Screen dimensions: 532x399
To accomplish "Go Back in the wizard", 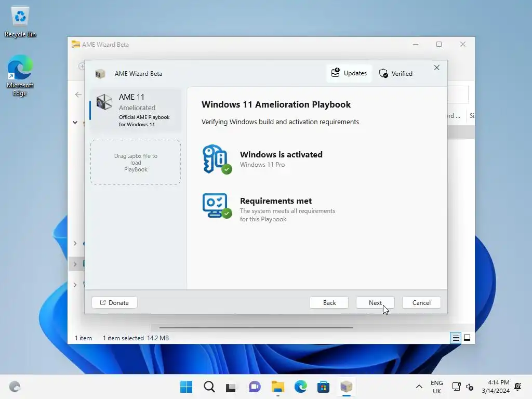I will (x=329, y=303).
